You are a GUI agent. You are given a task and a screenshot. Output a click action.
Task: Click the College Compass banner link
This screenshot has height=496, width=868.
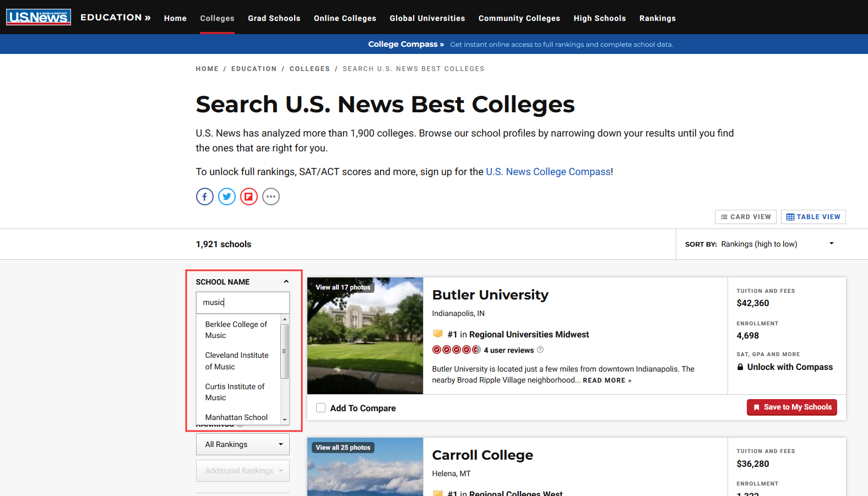coord(406,44)
